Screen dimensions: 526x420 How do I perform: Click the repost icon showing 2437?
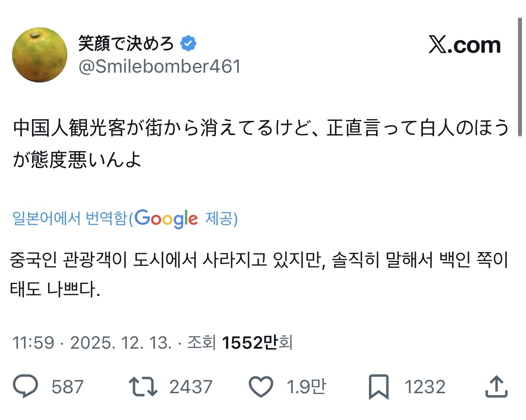coord(143,386)
